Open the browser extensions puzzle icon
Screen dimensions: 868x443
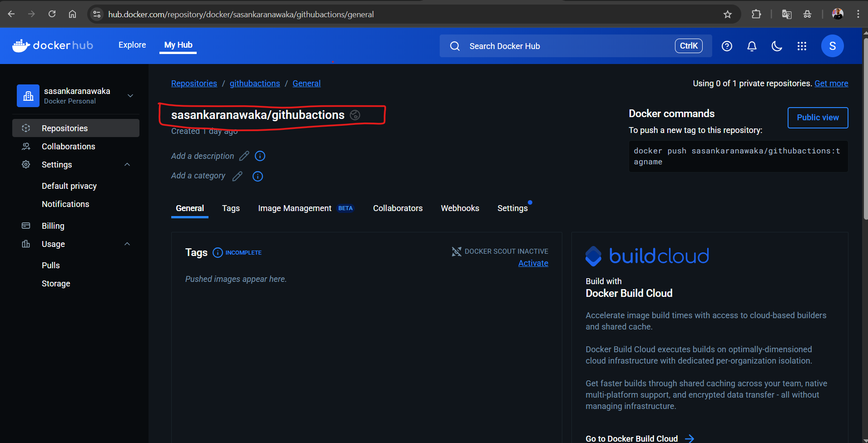[756, 14]
